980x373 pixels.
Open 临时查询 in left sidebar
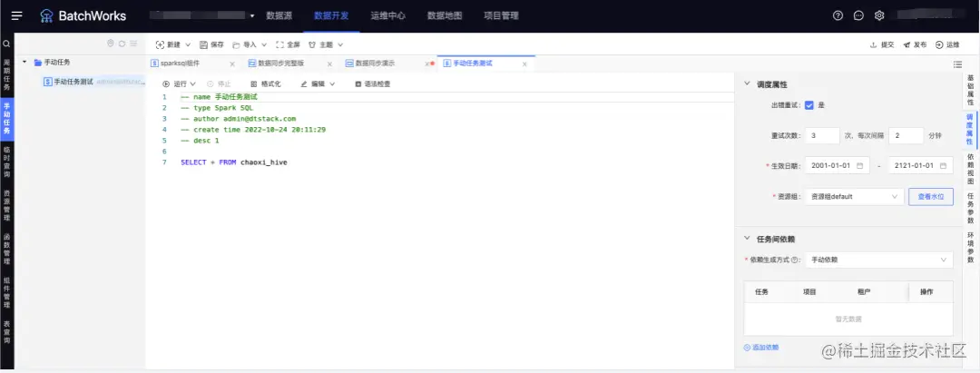pos(7,162)
